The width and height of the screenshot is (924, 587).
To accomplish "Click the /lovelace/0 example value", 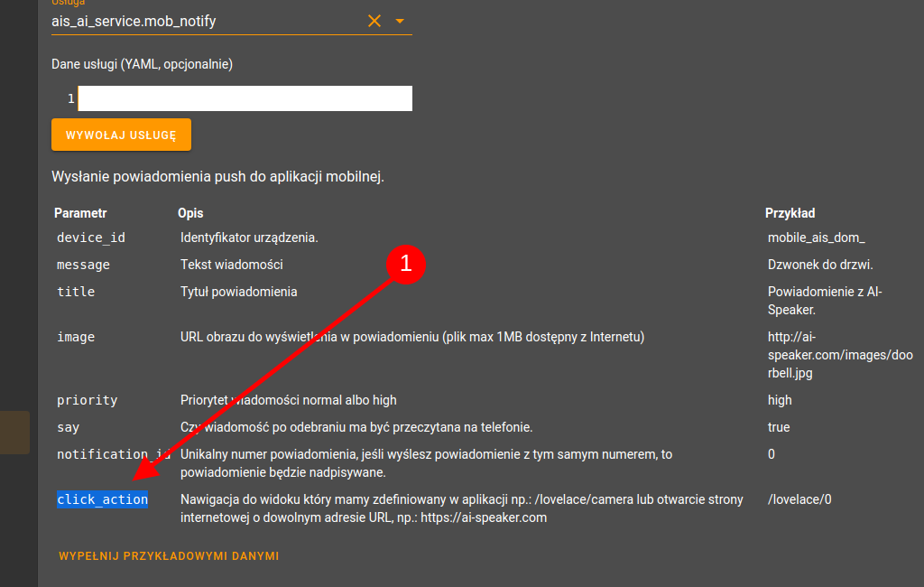I will (799, 499).
